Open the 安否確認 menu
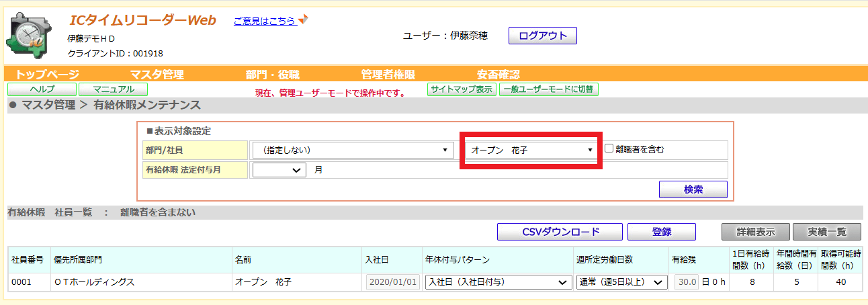Image resolution: width=868 pixels, height=305 pixels. click(x=498, y=75)
